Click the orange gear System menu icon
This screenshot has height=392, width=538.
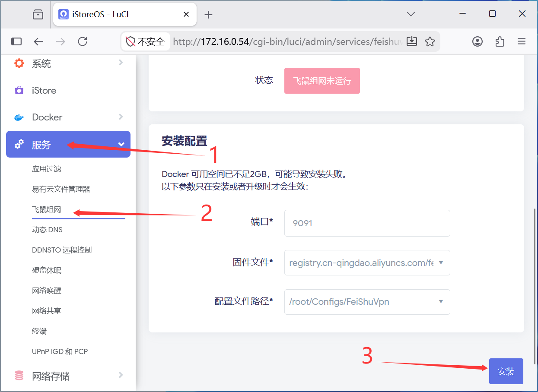19,63
